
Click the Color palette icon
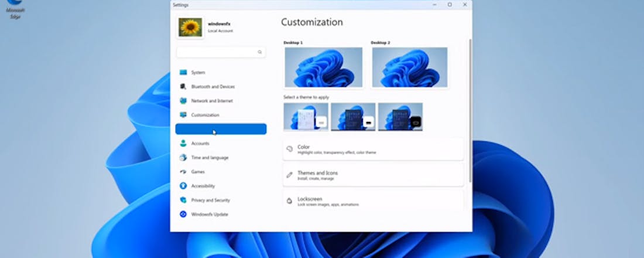(290, 149)
